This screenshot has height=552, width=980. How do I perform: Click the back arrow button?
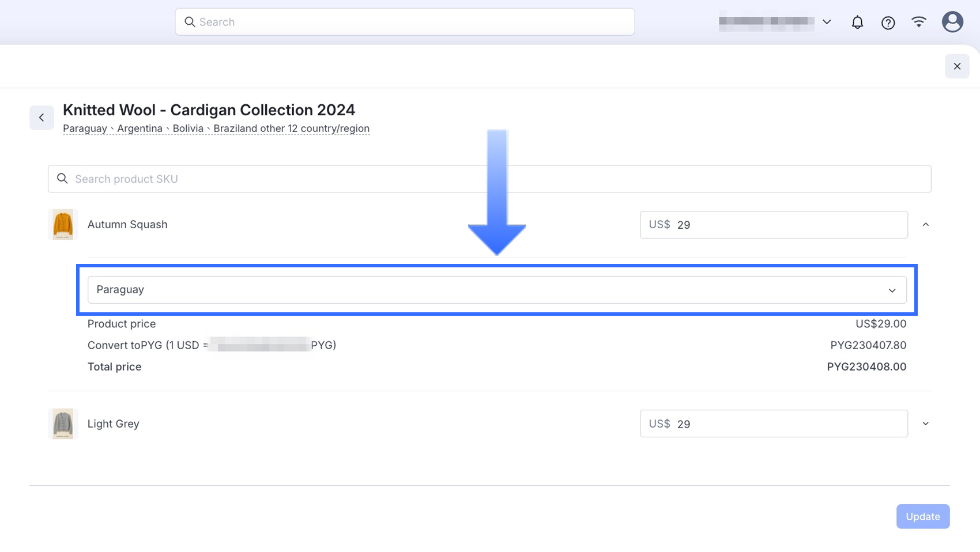pyautogui.click(x=42, y=118)
